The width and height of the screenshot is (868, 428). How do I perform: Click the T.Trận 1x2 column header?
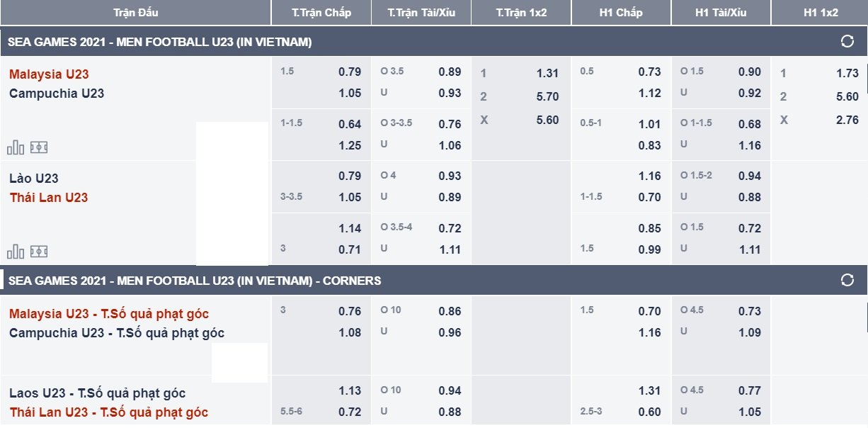pyautogui.click(x=521, y=13)
